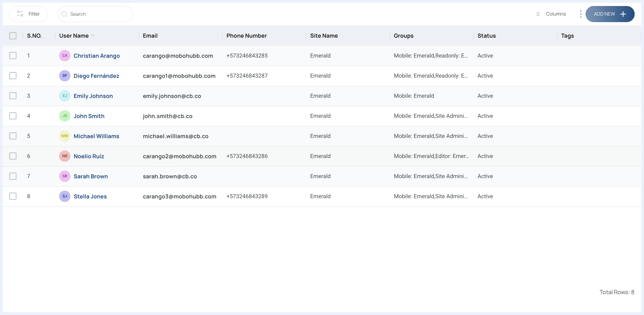Click Emerald site name in John Smith row
This screenshot has height=315, width=644.
point(320,116)
